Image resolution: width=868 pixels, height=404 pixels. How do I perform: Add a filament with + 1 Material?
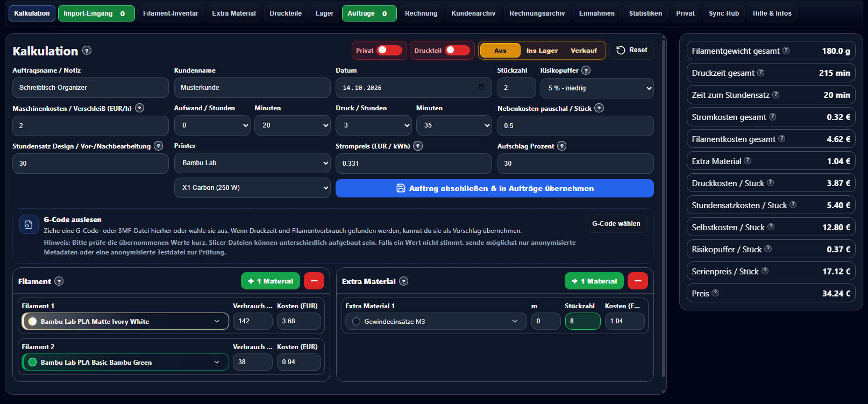tap(271, 281)
